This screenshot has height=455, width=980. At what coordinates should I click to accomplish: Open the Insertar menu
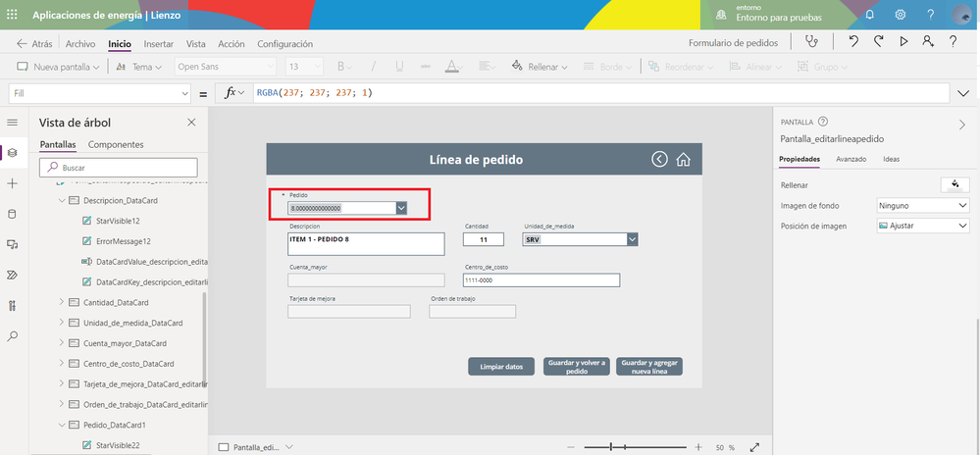(x=159, y=44)
